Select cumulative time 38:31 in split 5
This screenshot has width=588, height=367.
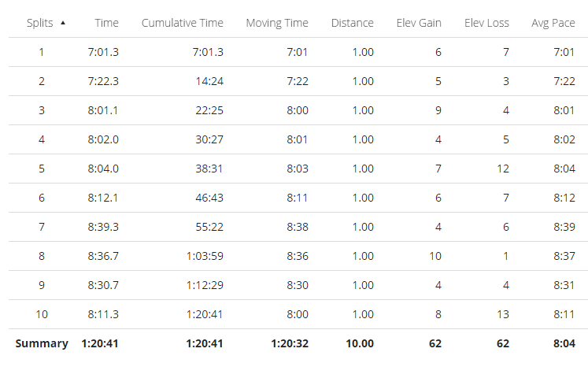pos(209,169)
